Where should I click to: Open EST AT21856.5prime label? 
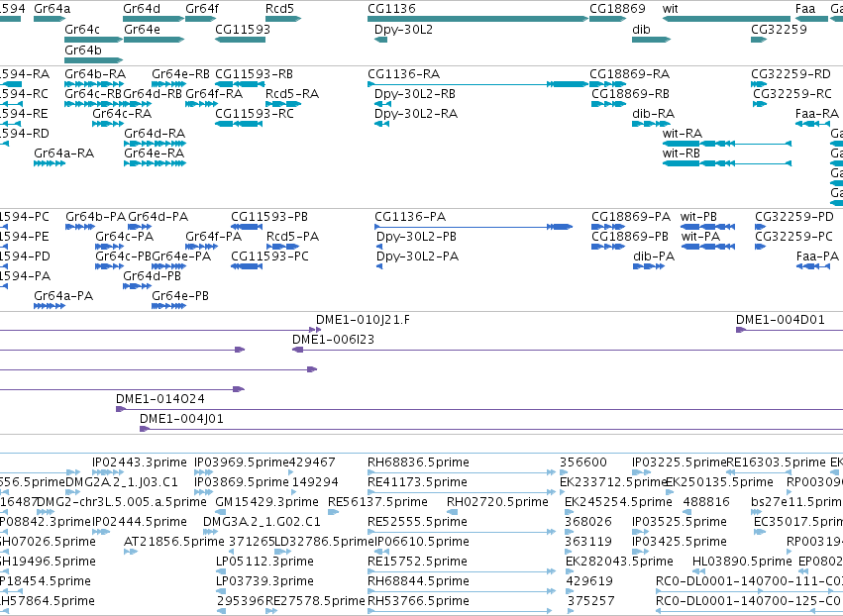pyautogui.click(x=174, y=542)
